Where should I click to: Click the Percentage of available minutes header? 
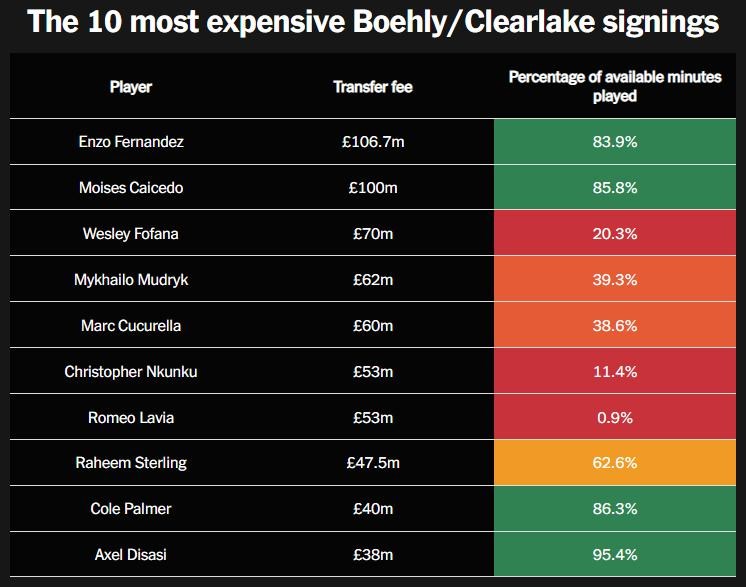(x=614, y=86)
